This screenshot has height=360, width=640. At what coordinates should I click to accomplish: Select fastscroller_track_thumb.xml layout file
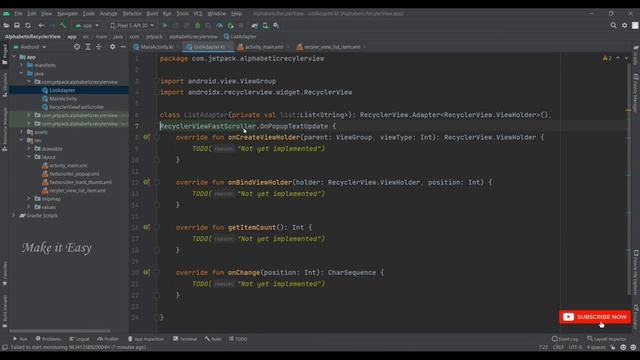pos(80,182)
